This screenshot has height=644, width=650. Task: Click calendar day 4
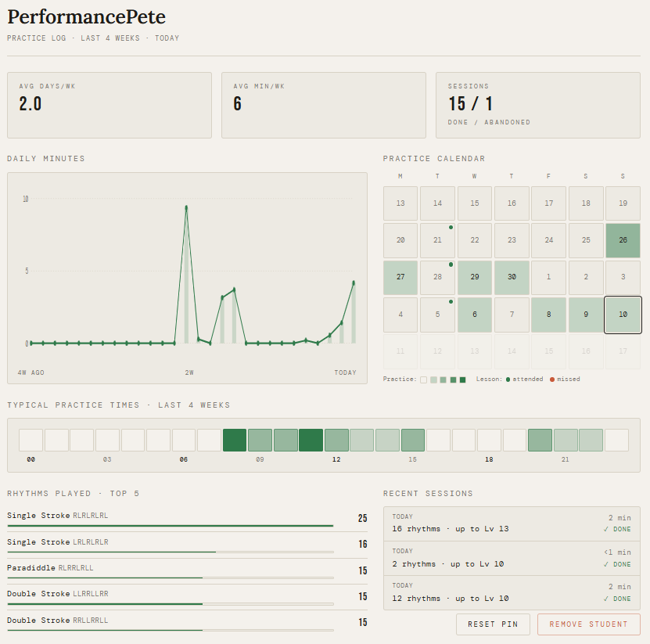[x=400, y=315]
